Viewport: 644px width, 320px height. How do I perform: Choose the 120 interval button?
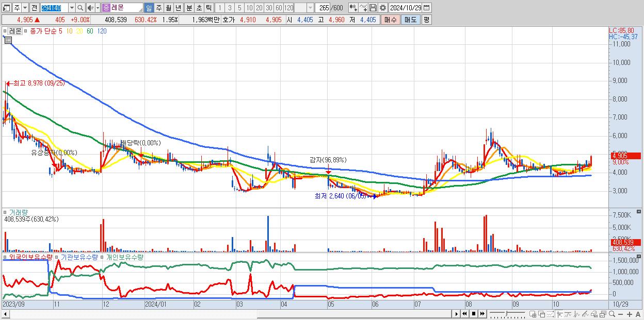tap(288, 8)
